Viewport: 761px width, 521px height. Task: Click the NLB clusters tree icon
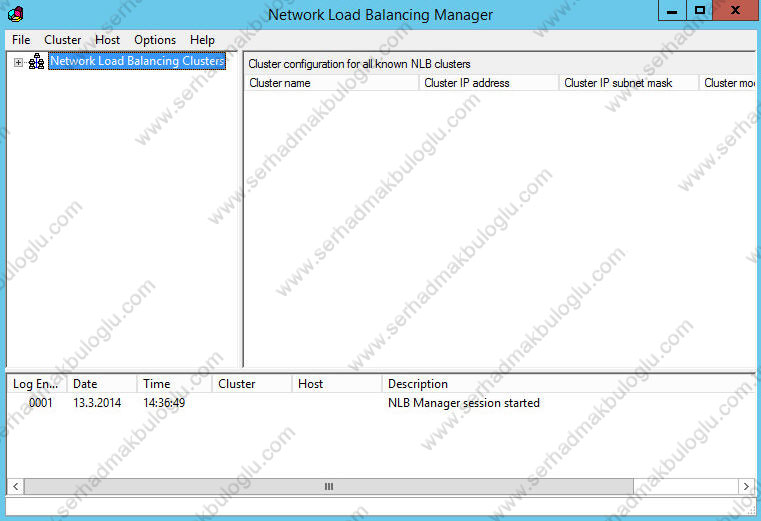36,61
